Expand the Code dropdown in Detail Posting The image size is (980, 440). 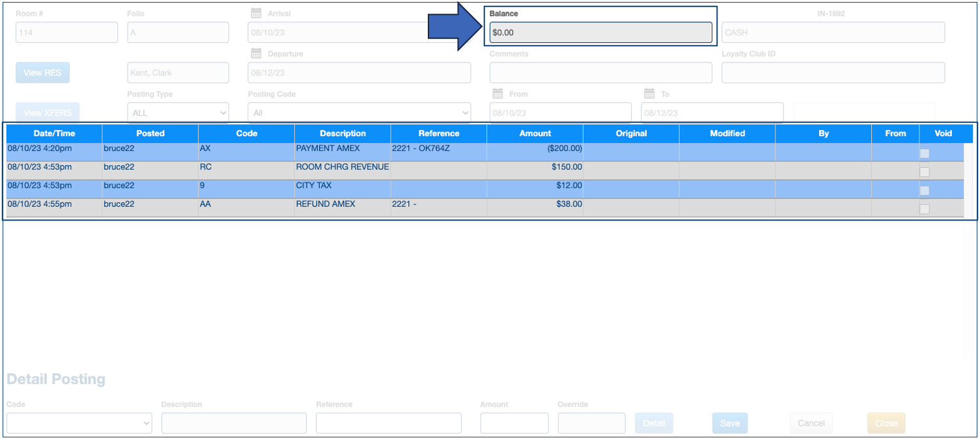[x=79, y=422]
